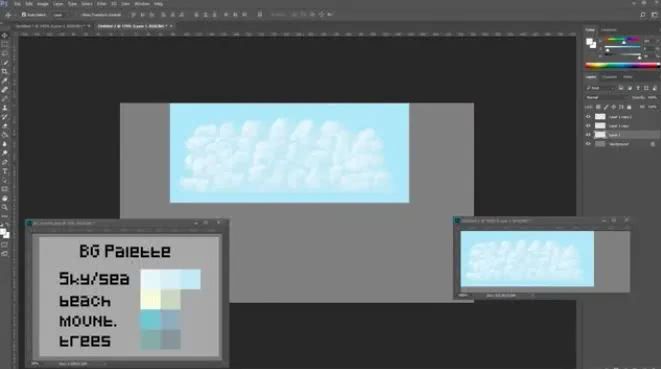Click the Layer 1 thumbnail in Layers panel
This screenshot has width=661, height=369.
tap(600, 135)
